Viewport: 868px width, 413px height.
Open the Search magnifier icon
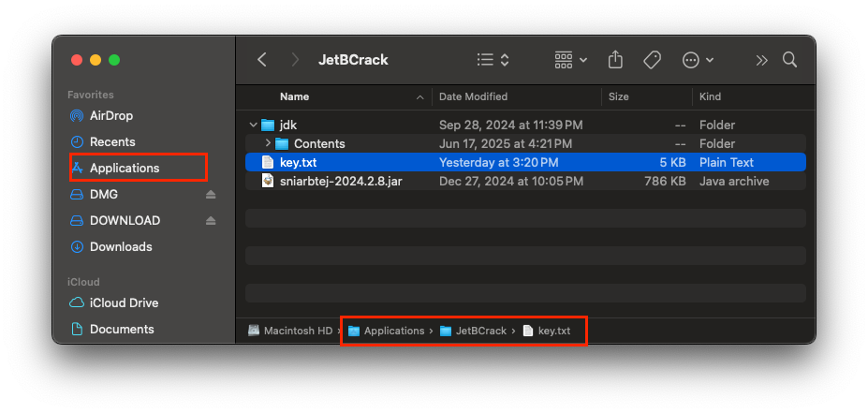789,60
